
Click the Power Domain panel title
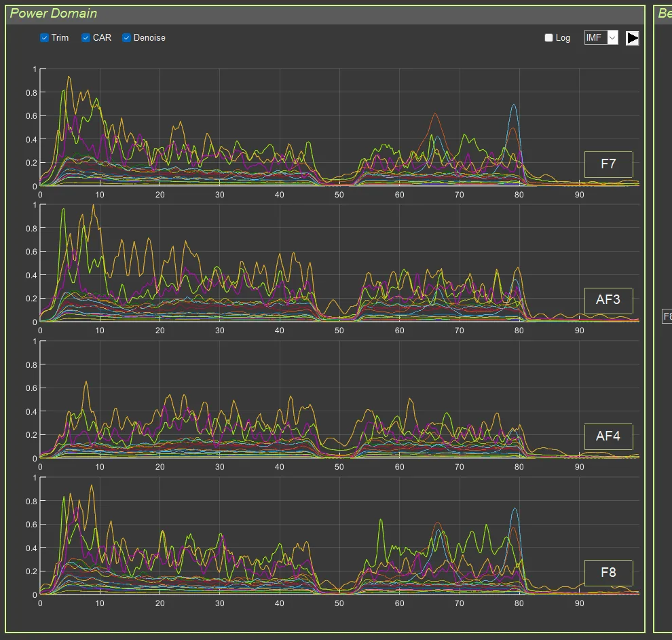(54, 14)
